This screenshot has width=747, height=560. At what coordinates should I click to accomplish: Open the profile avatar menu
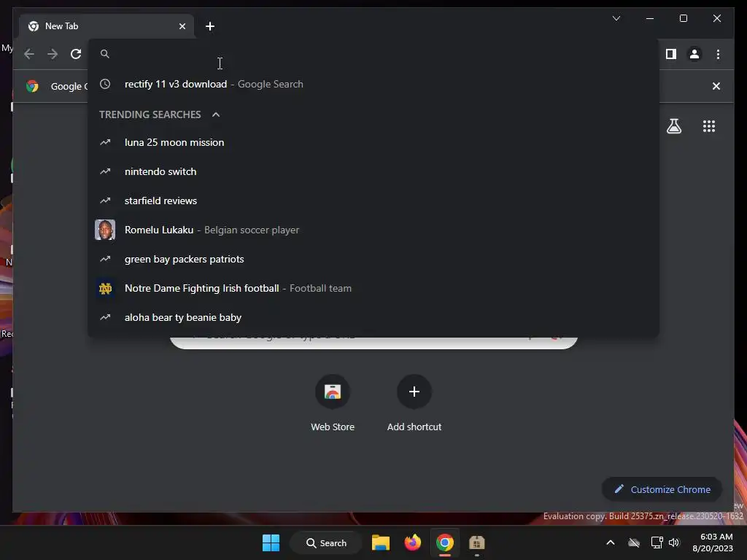(694, 54)
